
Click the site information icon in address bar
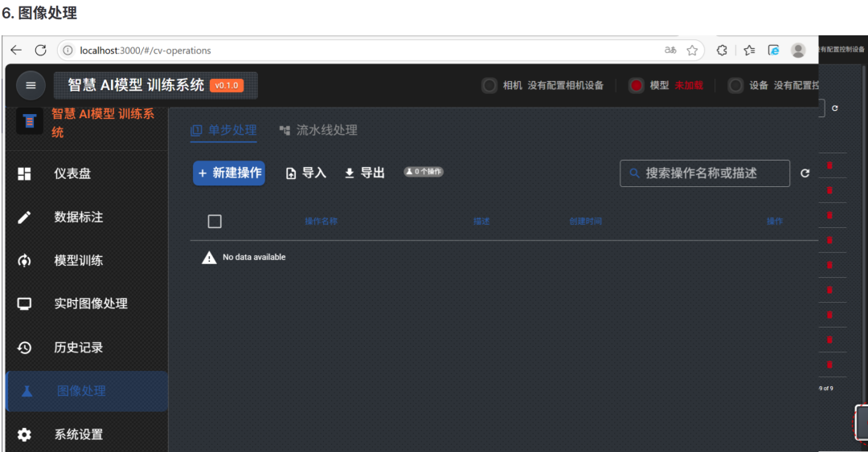point(68,51)
